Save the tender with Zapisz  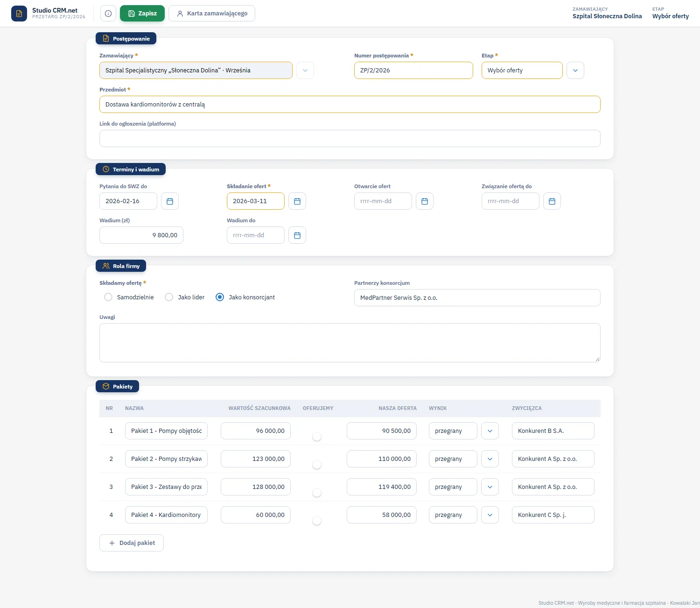142,14
